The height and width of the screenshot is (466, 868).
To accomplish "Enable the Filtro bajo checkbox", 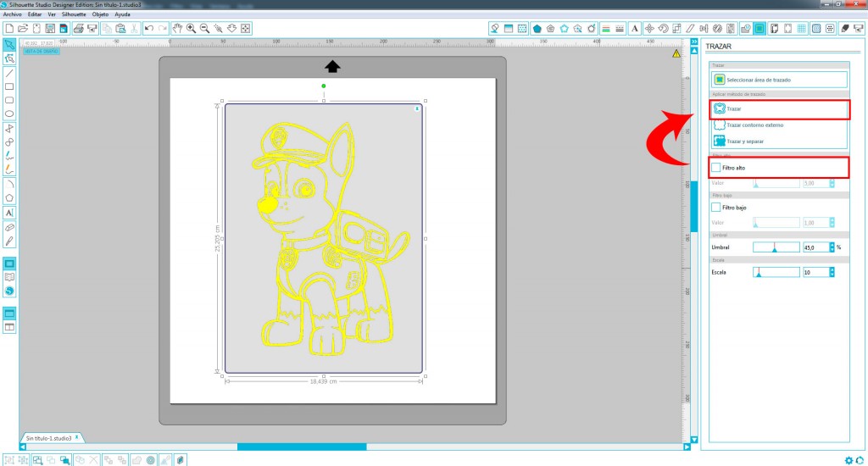I will (x=715, y=207).
